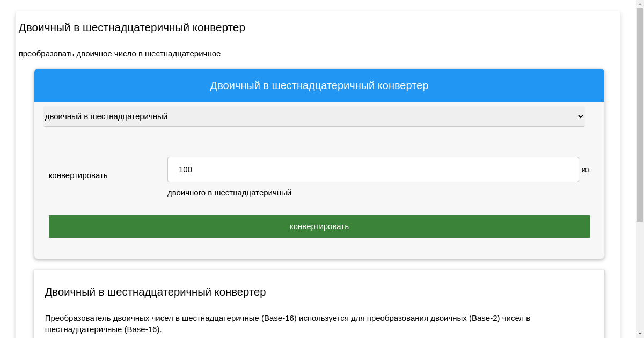Open the conversion type dropdown
Screen dimensions: 644x338
[x=313, y=116]
